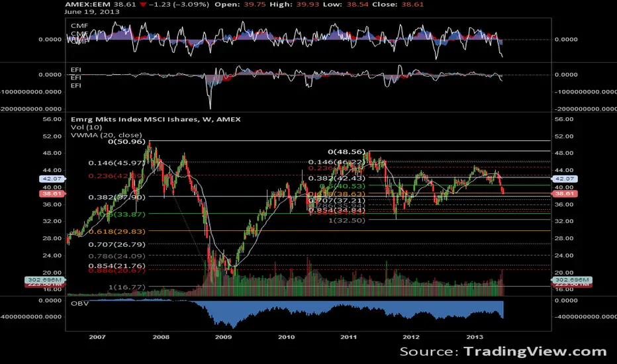Click the High: 39.93 value

(x=294, y=5)
